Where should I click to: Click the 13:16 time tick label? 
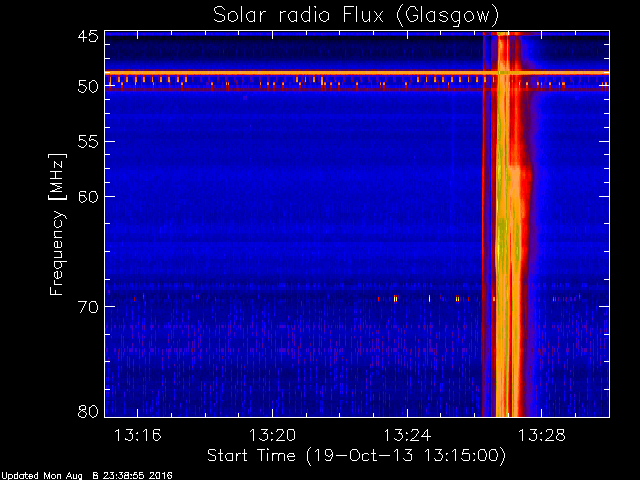pyautogui.click(x=138, y=436)
